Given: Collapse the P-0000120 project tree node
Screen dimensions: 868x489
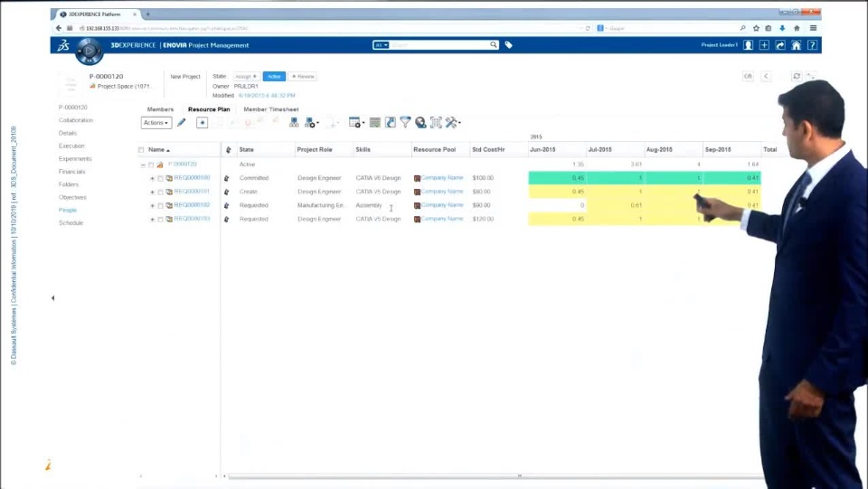Looking at the screenshot, I should (x=143, y=165).
